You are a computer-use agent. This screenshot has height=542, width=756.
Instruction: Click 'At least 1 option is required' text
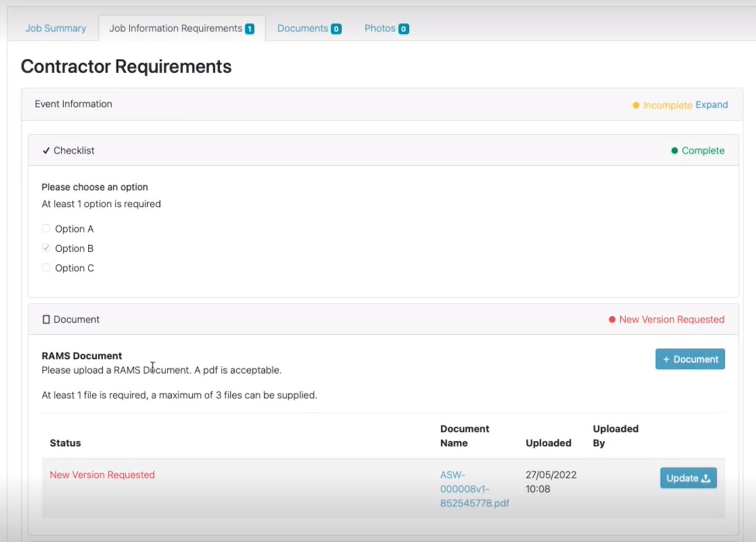[x=101, y=204]
